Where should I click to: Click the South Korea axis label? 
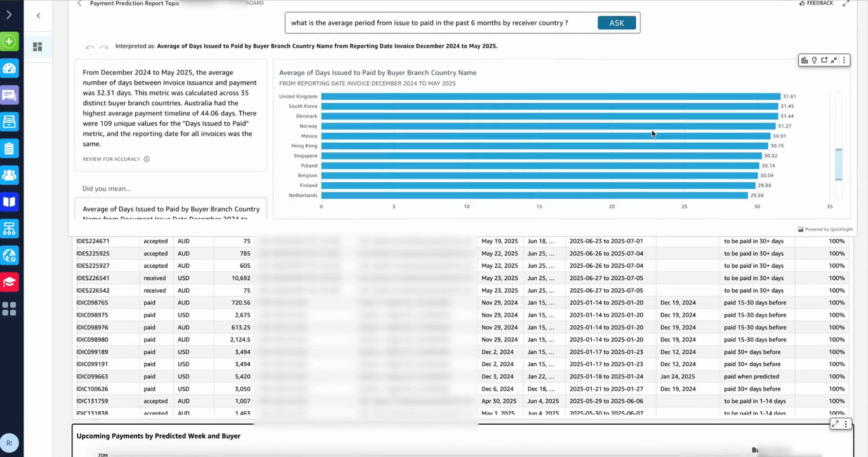[x=303, y=107]
